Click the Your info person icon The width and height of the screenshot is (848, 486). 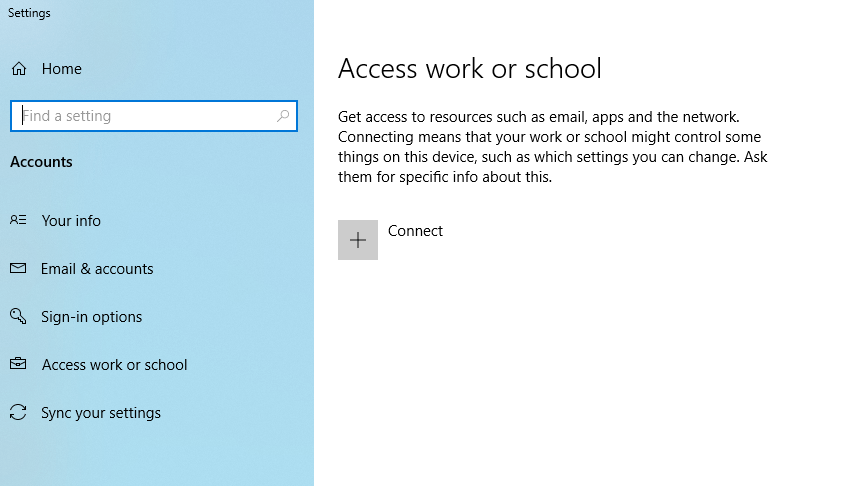18,220
